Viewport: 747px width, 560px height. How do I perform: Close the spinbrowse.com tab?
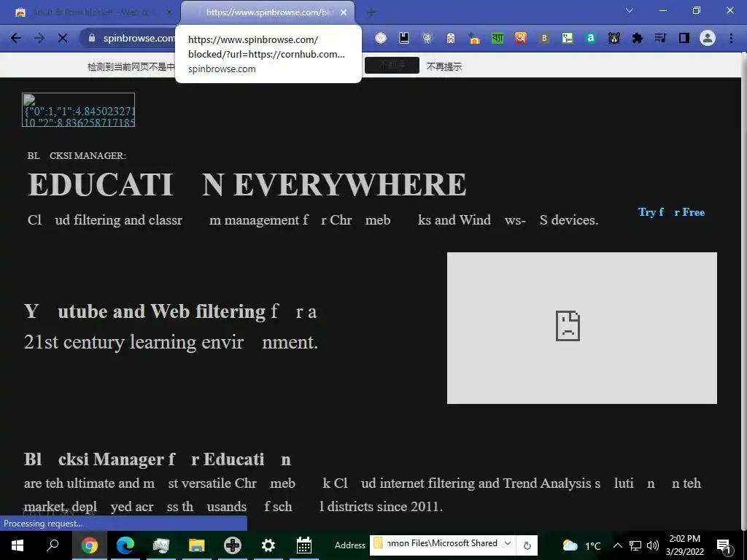pos(344,12)
